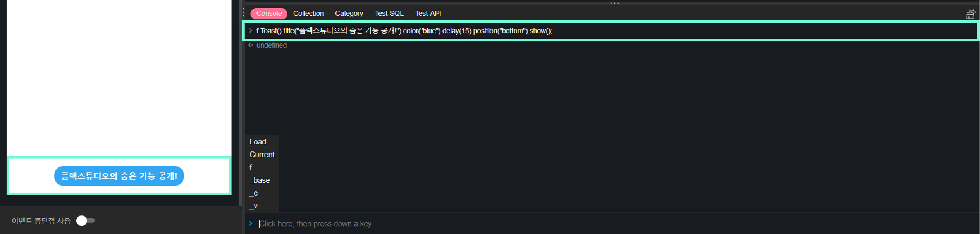Click the three-dot panel handle at top
Viewport: 980px width, 234px height.
(615, 3)
